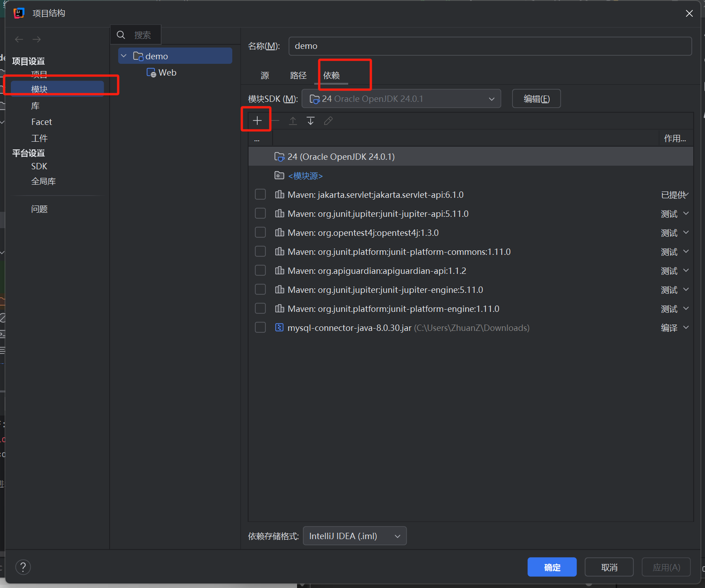Check the junit-platform-commons export checkbox
This screenshot has height=588, width=705.
click(x=260, y=251)
